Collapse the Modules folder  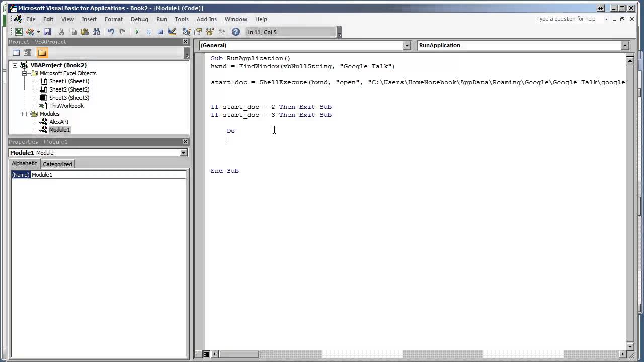click(x=24, y=114)
